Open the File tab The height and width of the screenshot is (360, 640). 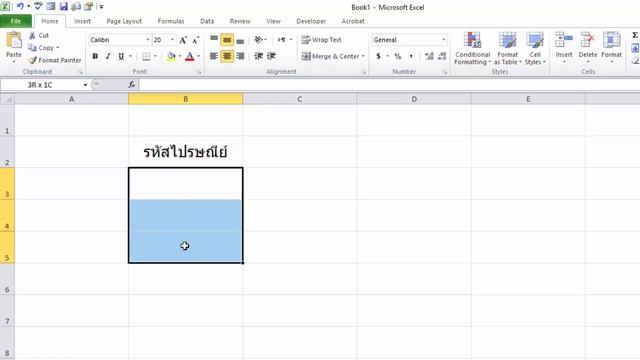16,21
